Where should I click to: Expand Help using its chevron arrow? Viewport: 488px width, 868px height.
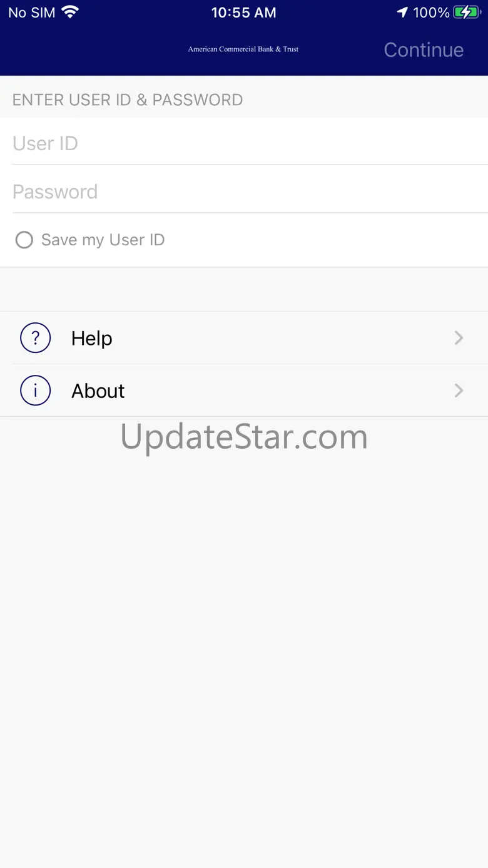pyautogui.click(x=459, y=338)
